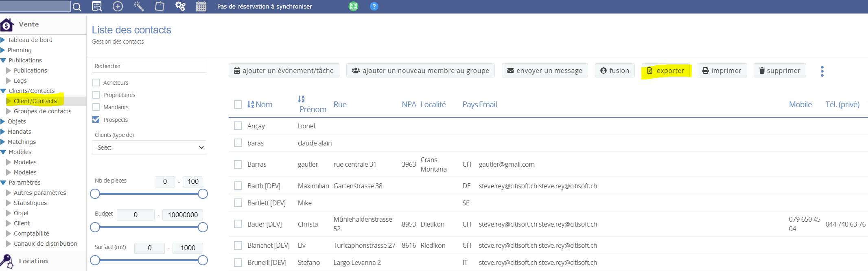The height and width of the screenshot is (271, 868).
Task: Click the blue help question mark icon
Action: coord(374,7)
